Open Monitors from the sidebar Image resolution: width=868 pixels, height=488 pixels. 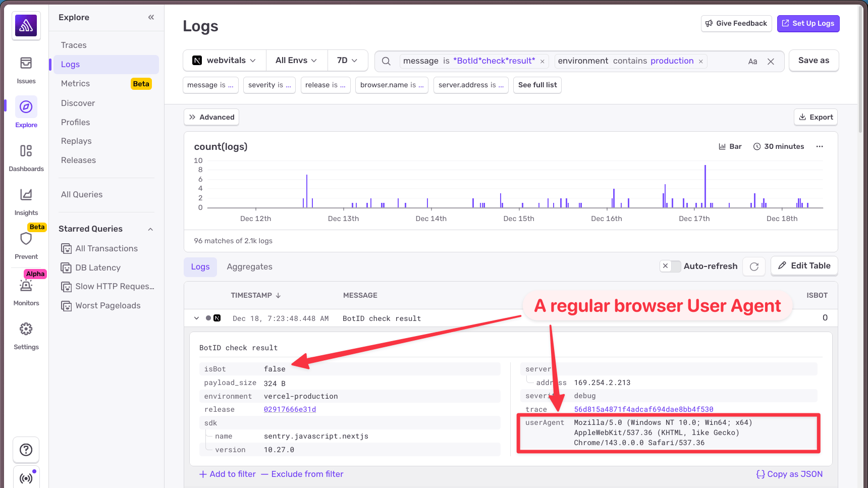click(26, 285)
